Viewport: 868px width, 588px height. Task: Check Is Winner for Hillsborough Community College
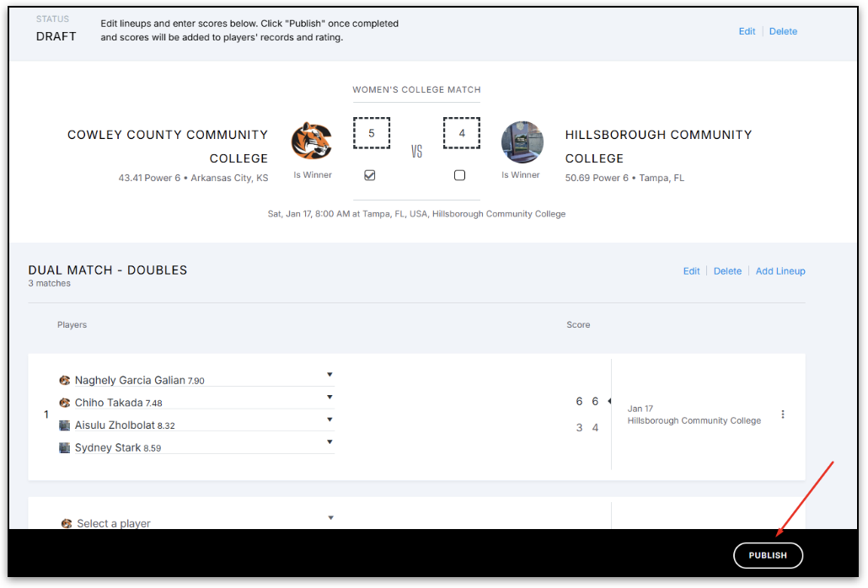click(x=459, y=175)
